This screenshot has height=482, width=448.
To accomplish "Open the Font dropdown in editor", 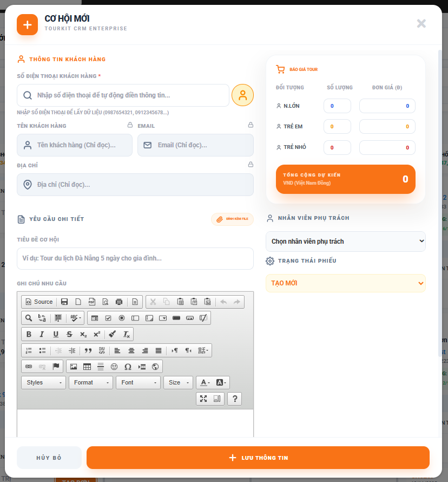I will coord(138,382).
